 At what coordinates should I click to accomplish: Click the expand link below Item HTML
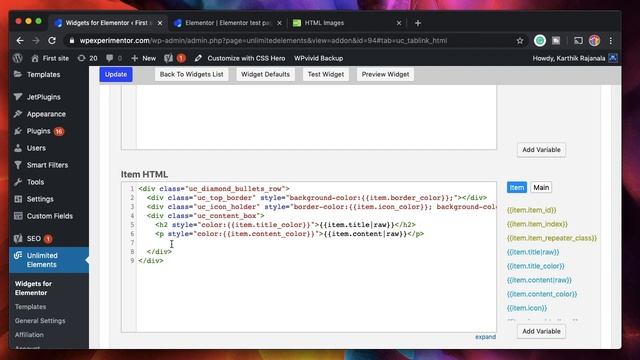pos(485,337)
